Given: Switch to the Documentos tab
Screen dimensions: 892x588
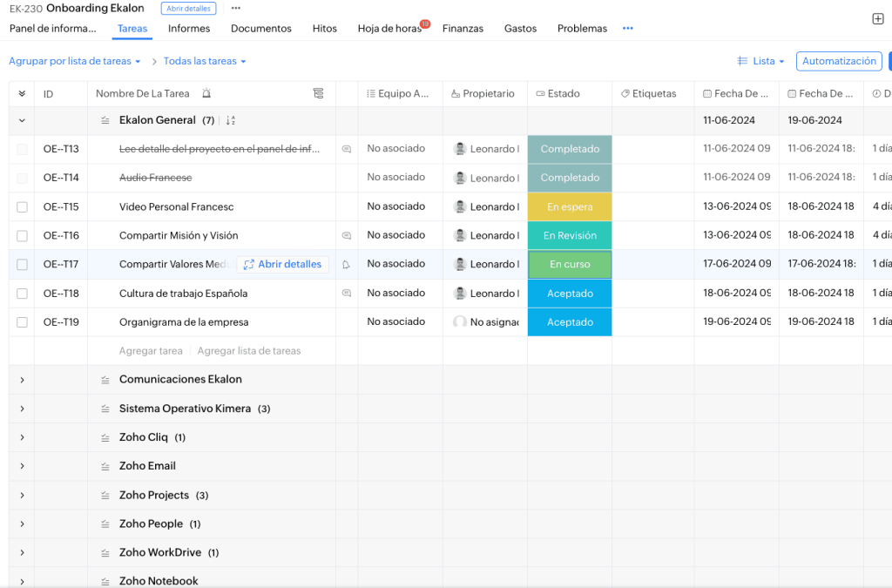Looking at the screenshot, I should point(261,29).
